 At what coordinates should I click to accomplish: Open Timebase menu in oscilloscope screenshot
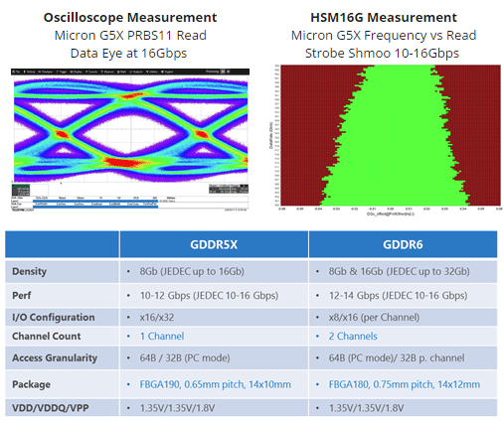tap(46, 71)
